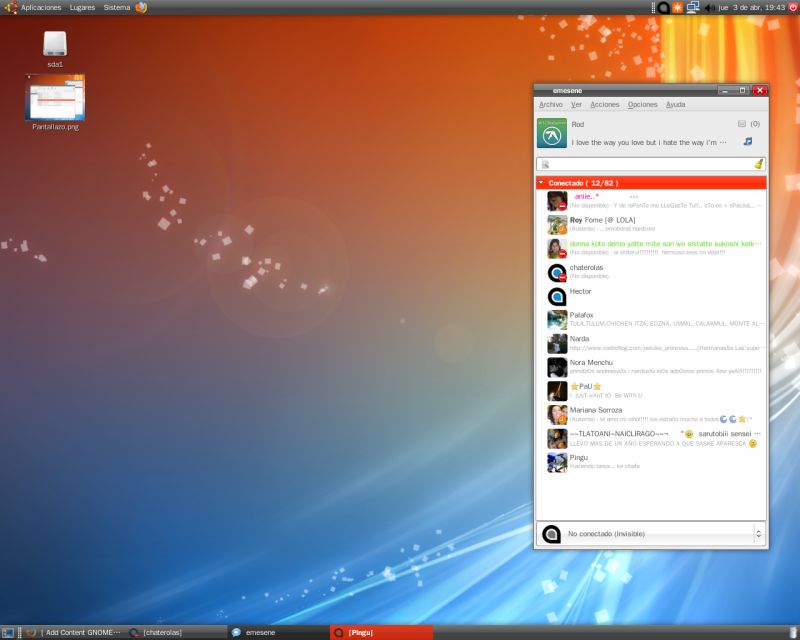Click anIie's avatar with busy badge
Viewport: 800px width, 640px height.
click(x=557, y=201)
